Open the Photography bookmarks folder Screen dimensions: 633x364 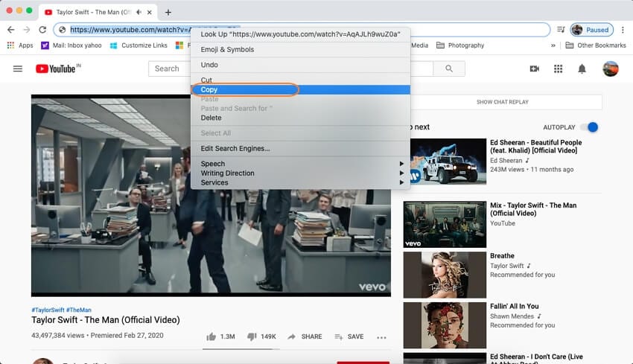tap(460, 45)
